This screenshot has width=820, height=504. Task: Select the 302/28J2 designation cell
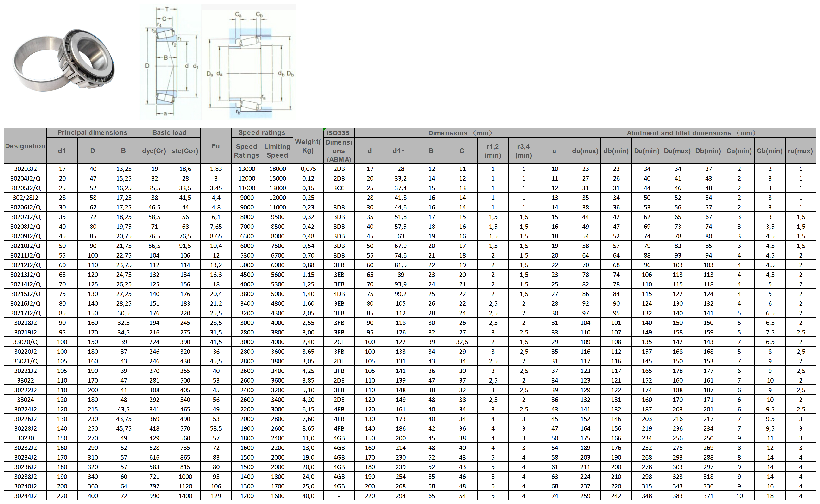(x=25, y=198)
